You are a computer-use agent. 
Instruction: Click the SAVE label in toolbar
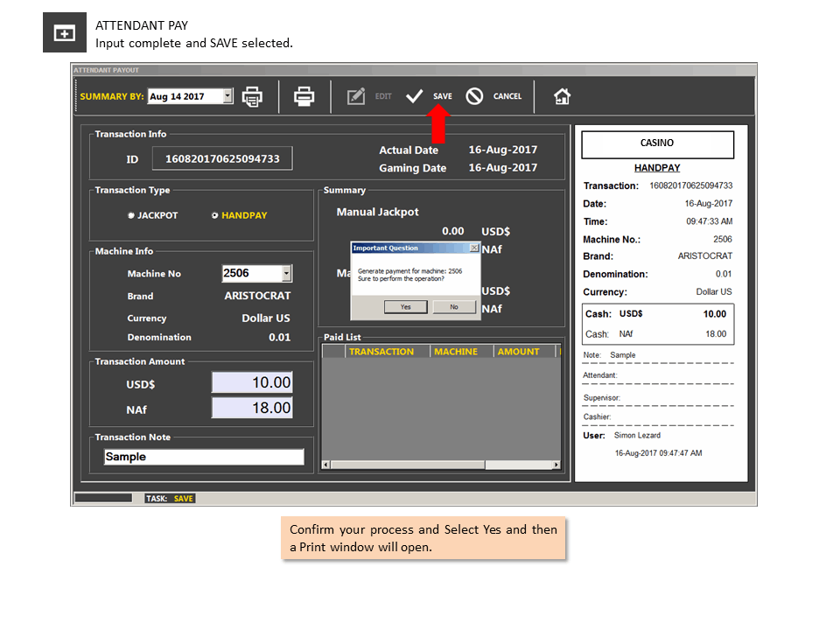coord(443,96)
